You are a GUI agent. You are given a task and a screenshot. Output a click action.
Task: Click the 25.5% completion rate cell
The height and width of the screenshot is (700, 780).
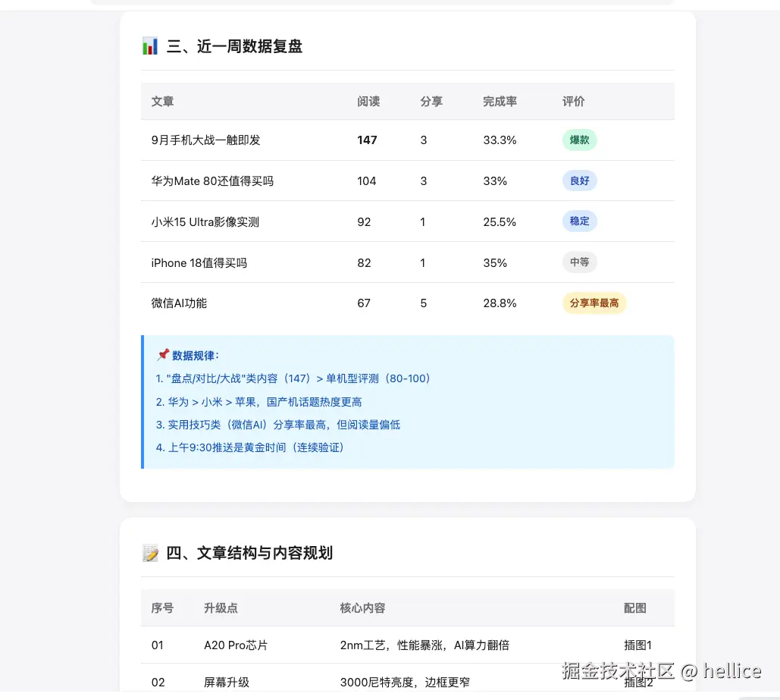[500, 222]
